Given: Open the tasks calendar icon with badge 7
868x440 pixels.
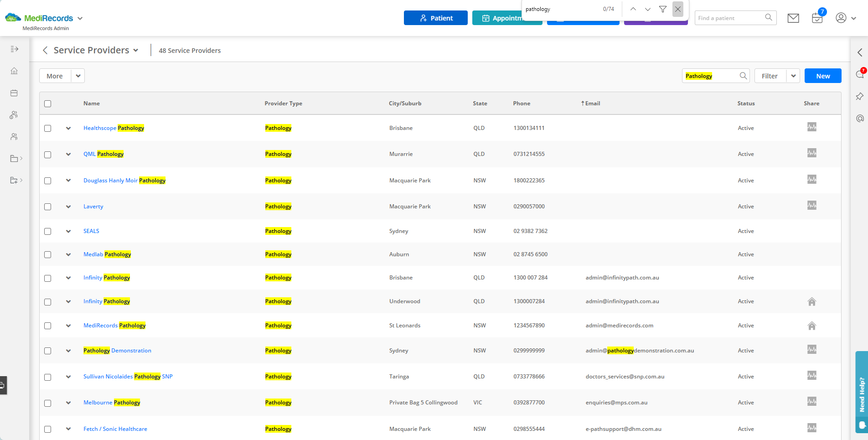Looking at the screenshot, I should click(x=817, y=18).
